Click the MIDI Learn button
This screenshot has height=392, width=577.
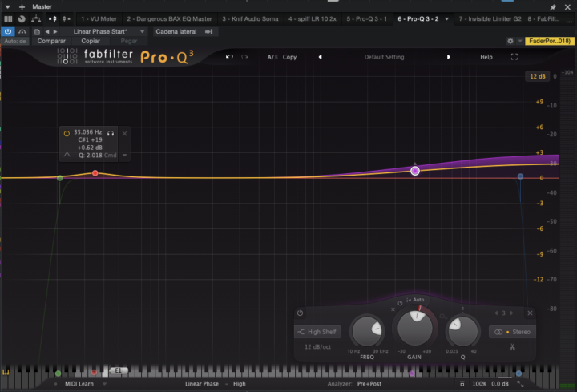[x=79, y=384]
